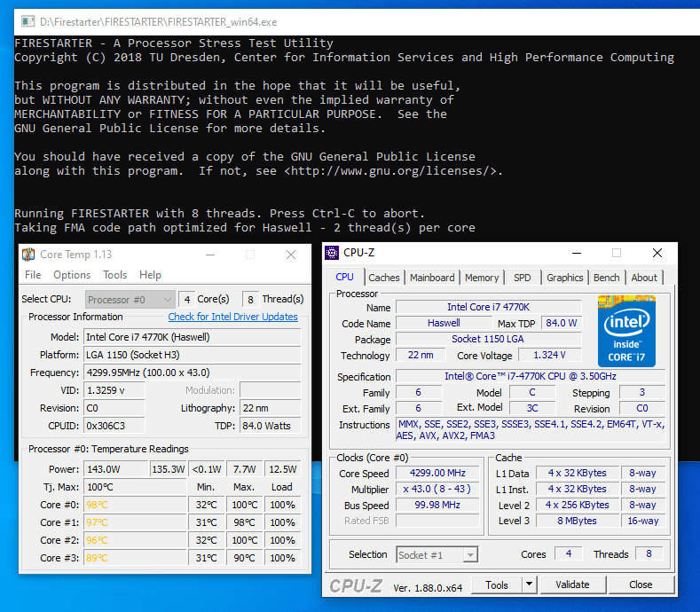The image size is (700, 612).
Task: Click the Core #3 temperature 89°C
Action: pos(135,558)
